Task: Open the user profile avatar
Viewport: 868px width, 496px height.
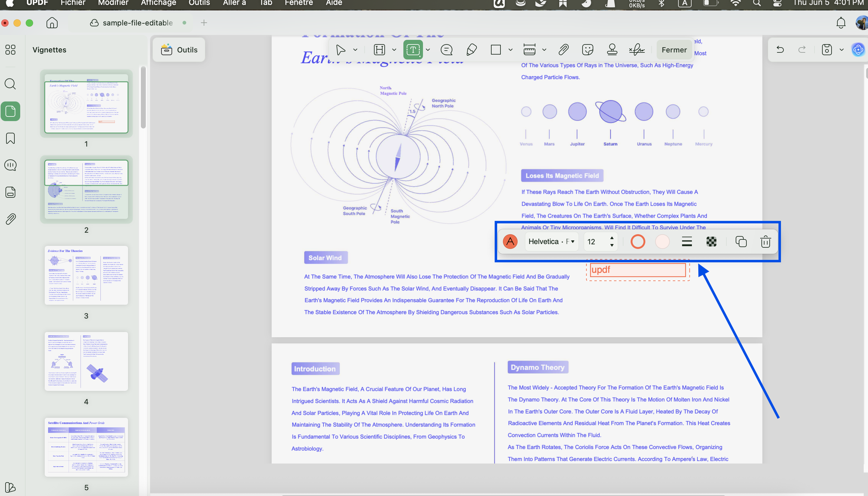Action: pos(862,23)
